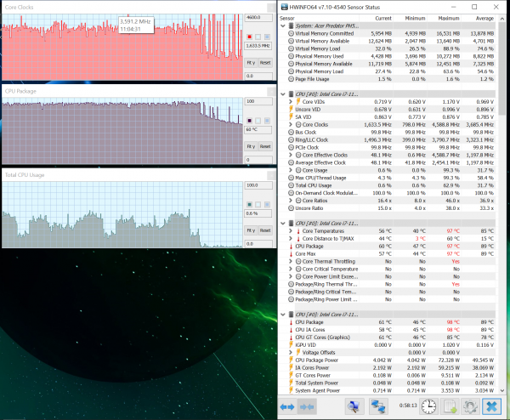Image resolution: width=510 pixels, height=420 pixels.
Task: Click the shrink columns inward arrows icon
Action: [x=307, y=406]
